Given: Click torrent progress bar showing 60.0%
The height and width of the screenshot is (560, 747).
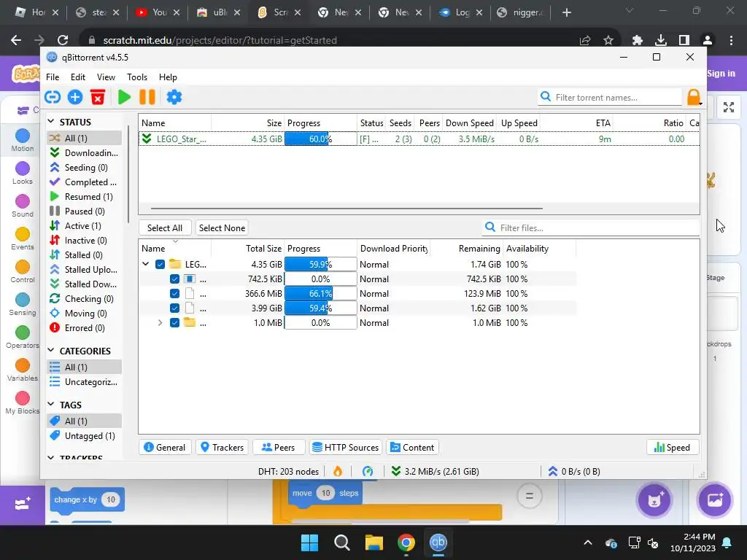Looking at the screenshot, I should (x=321, y=139).
